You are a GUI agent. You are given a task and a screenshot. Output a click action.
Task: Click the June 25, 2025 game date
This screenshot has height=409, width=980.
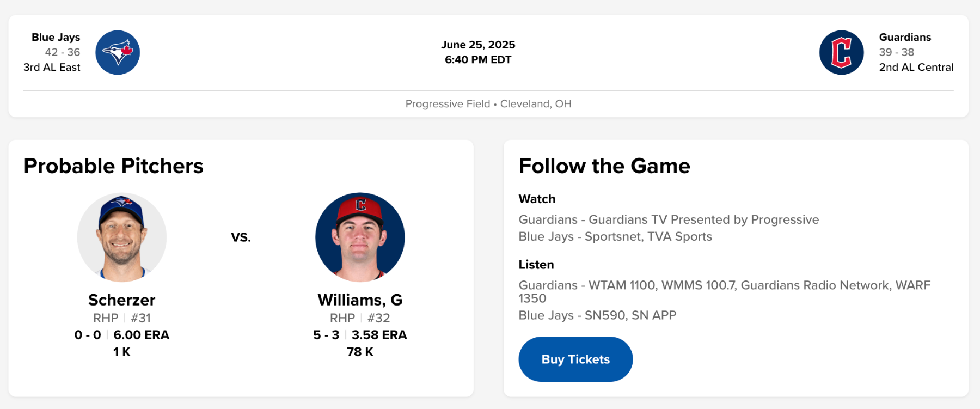[478, 45]
